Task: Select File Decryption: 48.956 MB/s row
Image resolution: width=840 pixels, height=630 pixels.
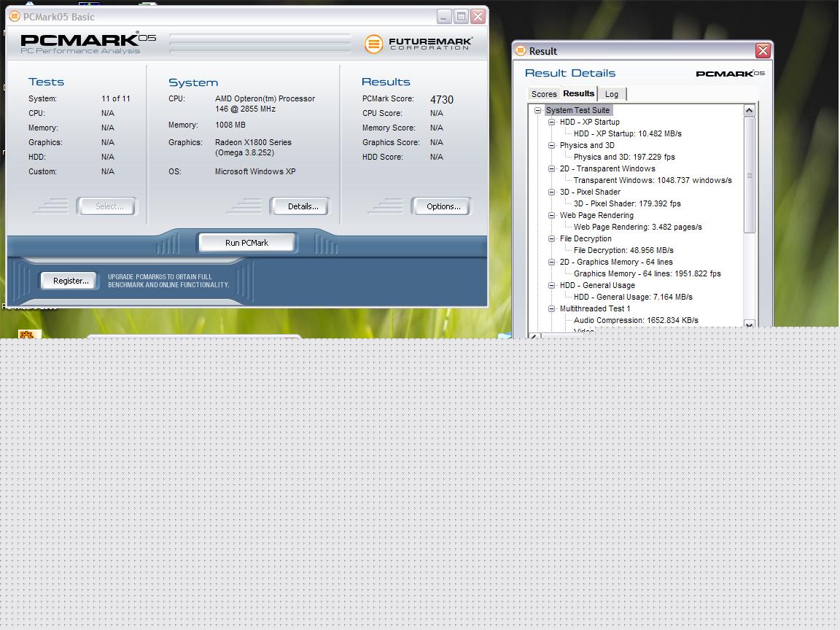Action: pyautogui.click(x=623, y=250)
